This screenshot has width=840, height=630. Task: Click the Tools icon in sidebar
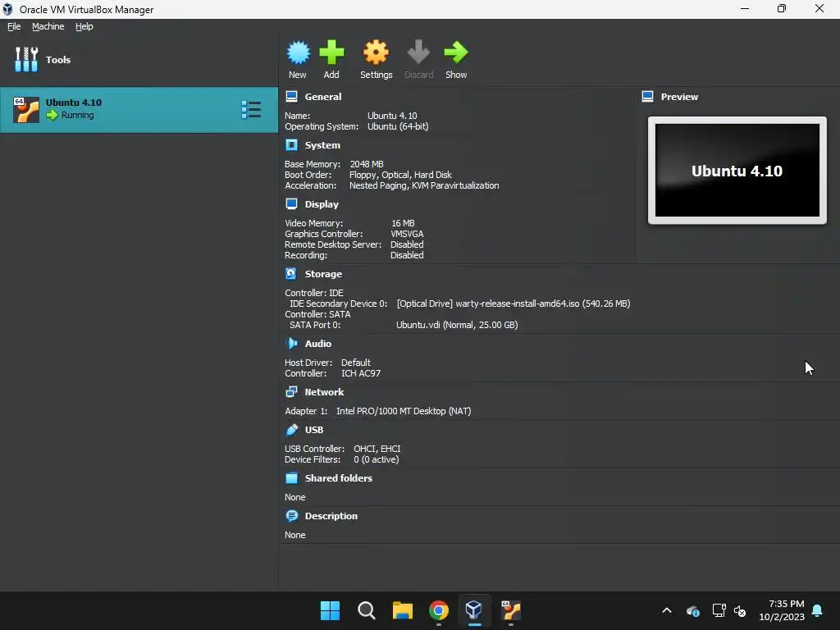(26, 59)
